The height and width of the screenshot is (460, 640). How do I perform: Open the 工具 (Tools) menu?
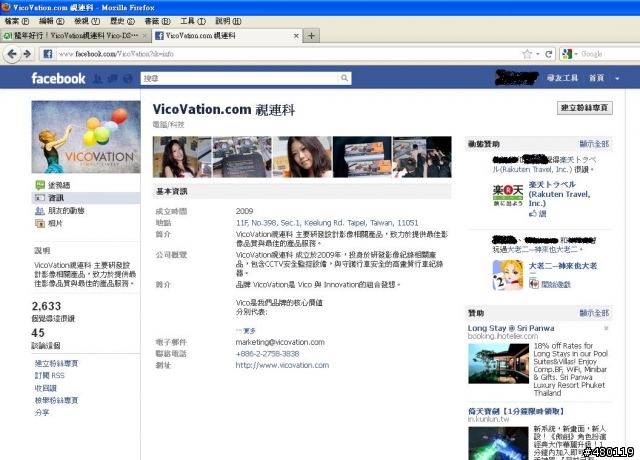coord(193,21)
